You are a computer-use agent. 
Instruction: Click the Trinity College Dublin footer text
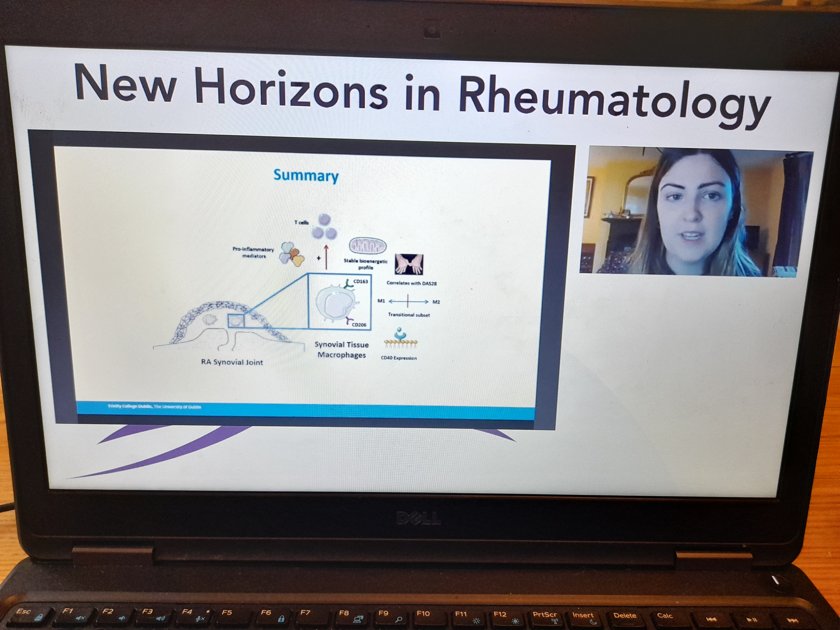[x=154, y=407]
